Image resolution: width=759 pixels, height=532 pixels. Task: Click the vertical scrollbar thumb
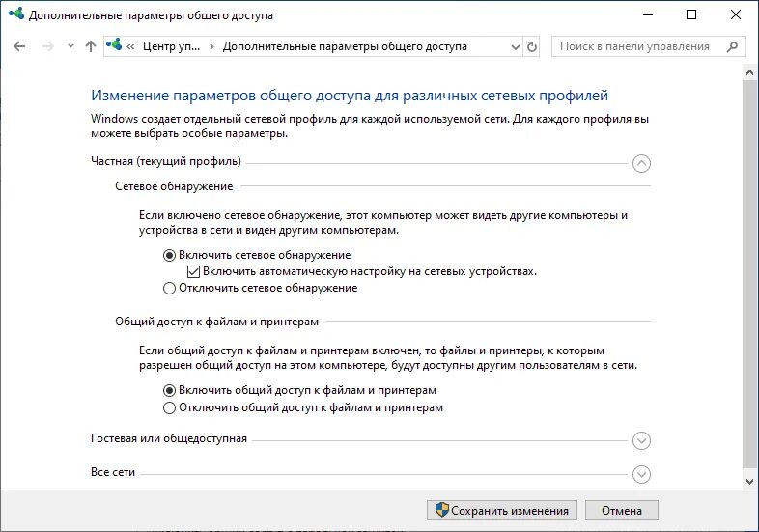749,274
